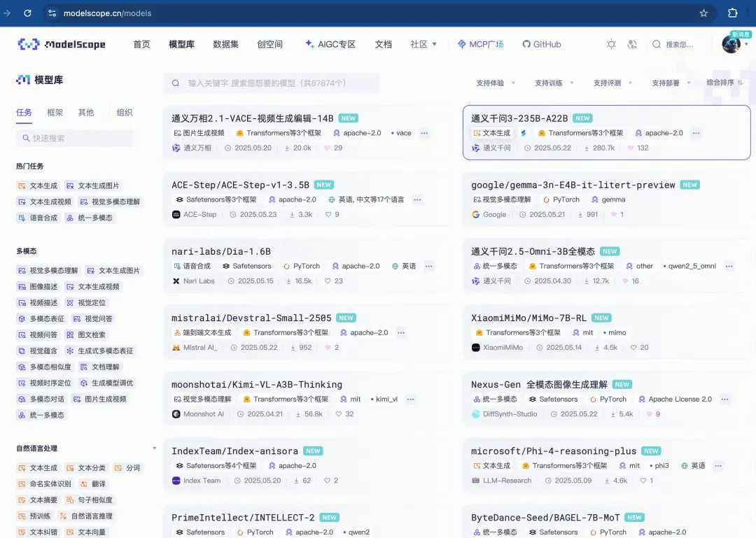Viewport: 756px width, 538px height.
Task: Show more tags on Phi-4-reasoning-plus card
Action: click(x=718, y=466)
